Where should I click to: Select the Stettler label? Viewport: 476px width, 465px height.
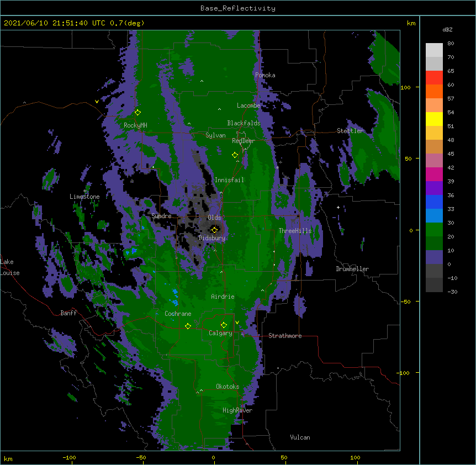pos(350,131)
